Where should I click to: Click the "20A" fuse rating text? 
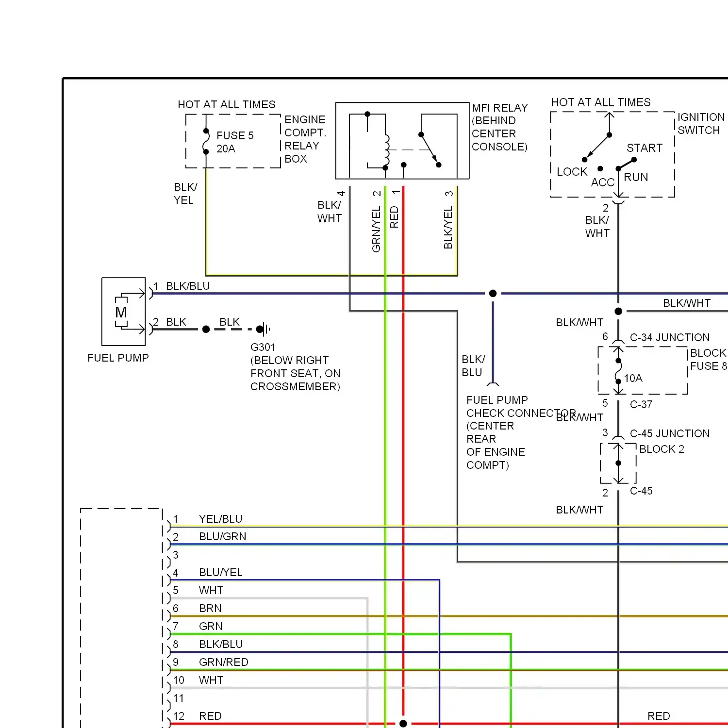226,149
